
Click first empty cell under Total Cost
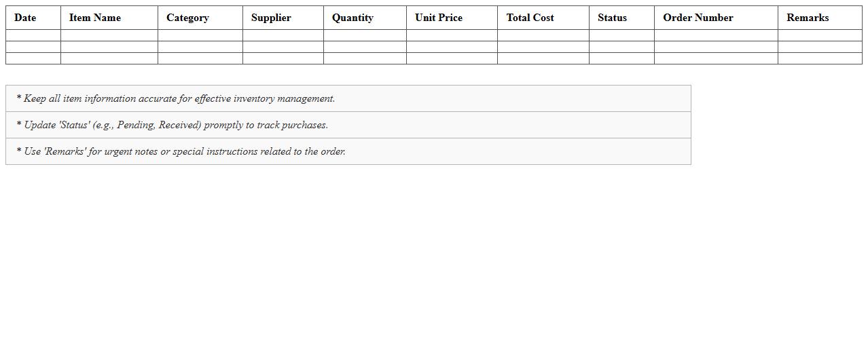[543, 35]
